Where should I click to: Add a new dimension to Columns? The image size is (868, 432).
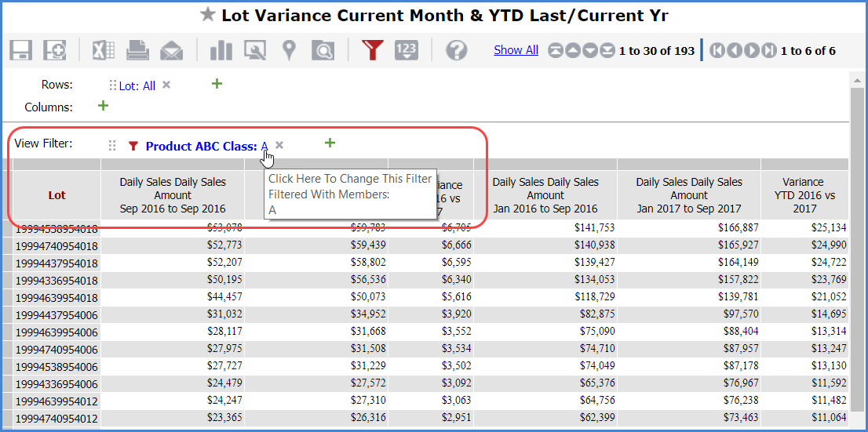click(102, 106)
